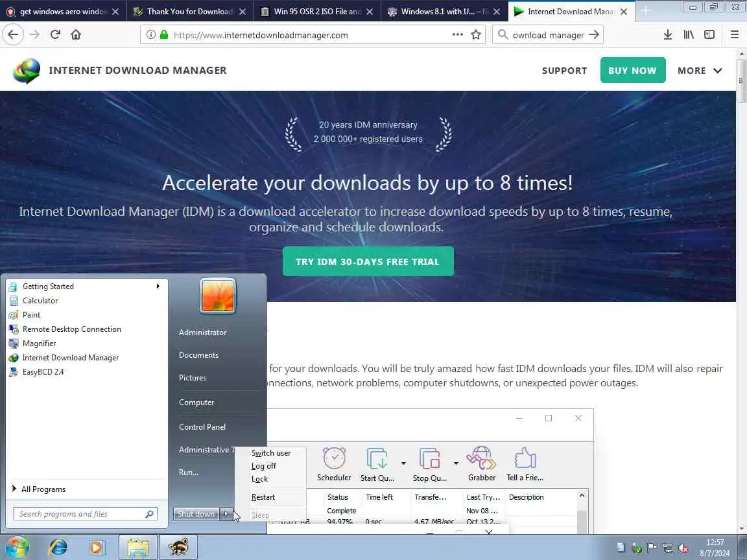The height and width of the screenshot is (560, 747).
Task: Open the Stop Queue dropdown arrow
Action: 456,463
